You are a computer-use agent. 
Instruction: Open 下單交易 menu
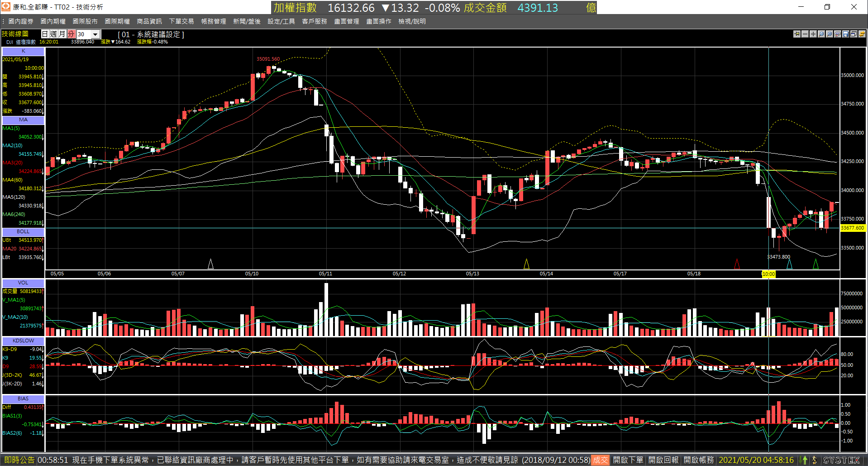point(181,21)
